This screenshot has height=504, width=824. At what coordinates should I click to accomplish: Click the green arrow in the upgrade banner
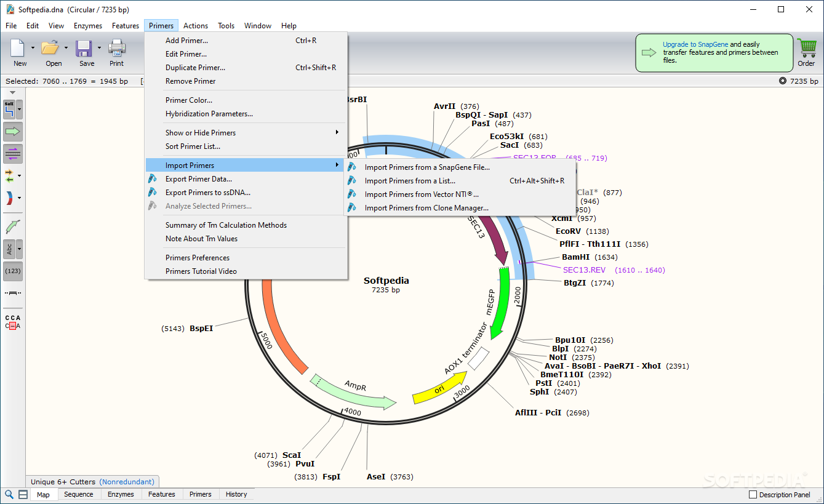[x=649, y=52]
